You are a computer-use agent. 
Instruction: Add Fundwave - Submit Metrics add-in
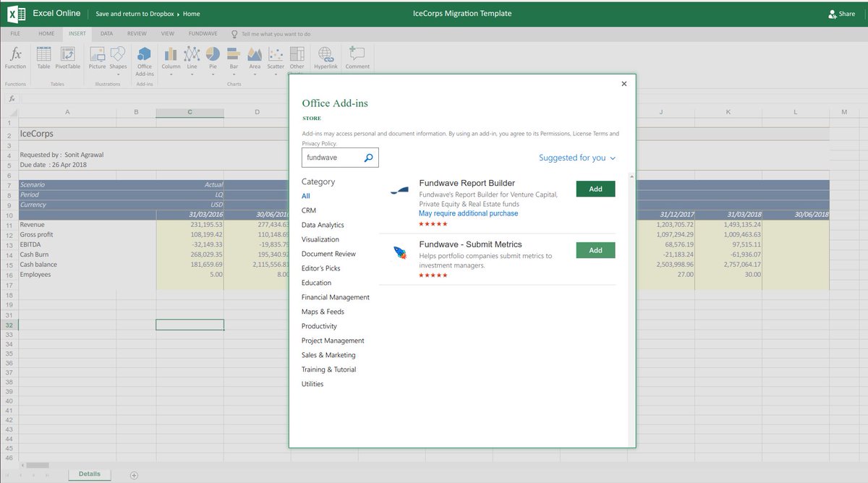click(595, 250)
